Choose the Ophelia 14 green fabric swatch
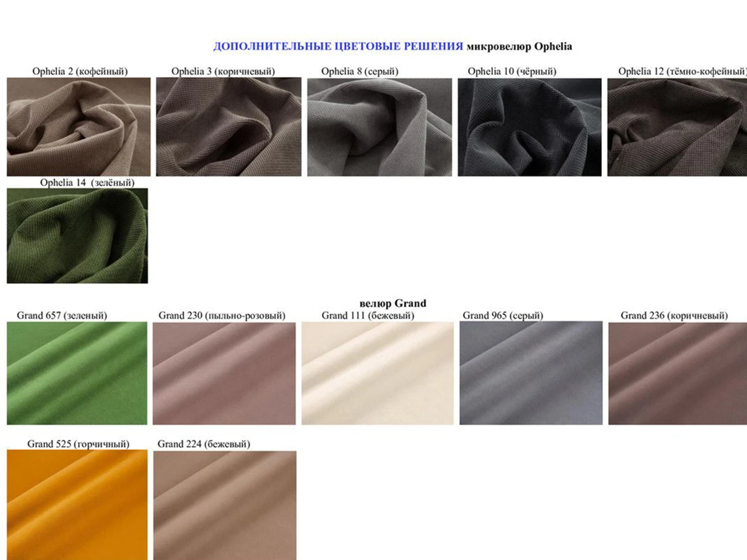Screen dimensions: 747x560 coord(77,236)
